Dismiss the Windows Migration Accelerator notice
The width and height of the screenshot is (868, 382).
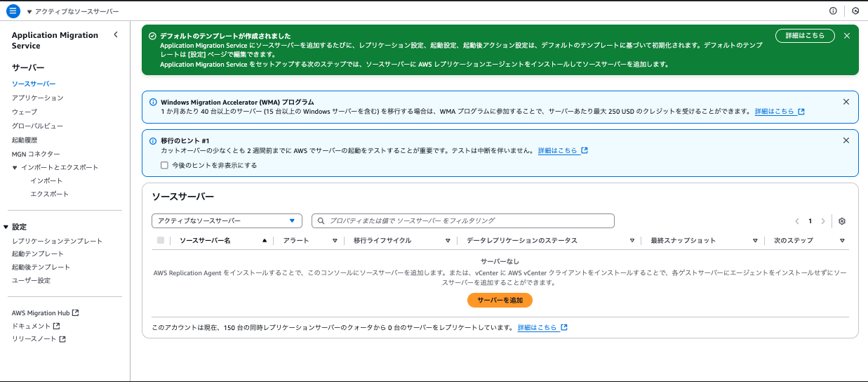tap(846, 102)
